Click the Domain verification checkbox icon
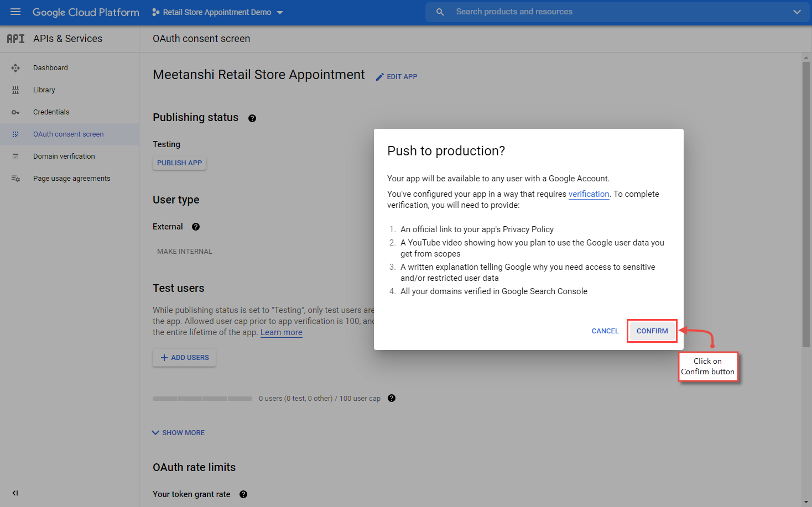 15,156
